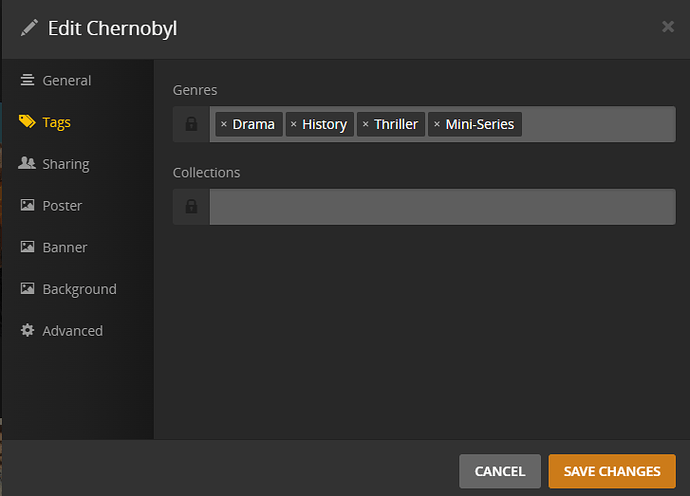Remove the Thriller genre tag
The width and height of the screenshot is (690, 496).
(x=365, y=124)
